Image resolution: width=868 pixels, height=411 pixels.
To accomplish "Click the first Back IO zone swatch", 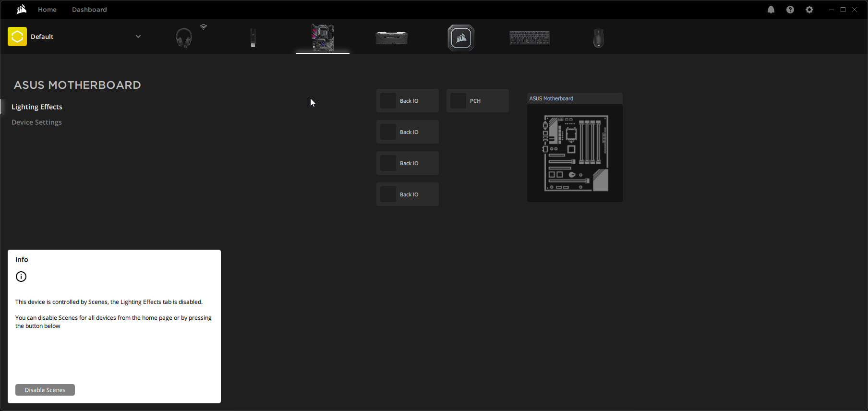I will point(388,101).
